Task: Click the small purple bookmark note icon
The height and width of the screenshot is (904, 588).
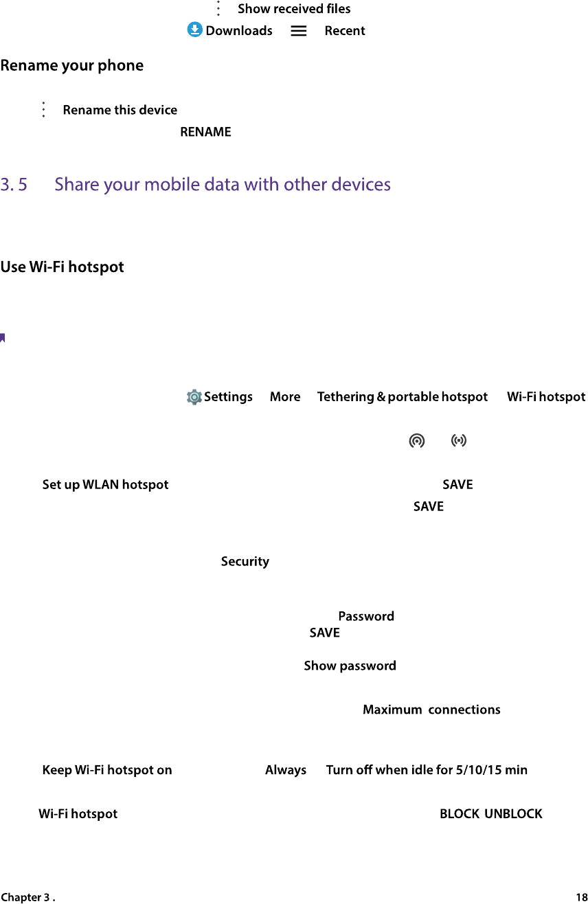Action: tap(3, 337)
